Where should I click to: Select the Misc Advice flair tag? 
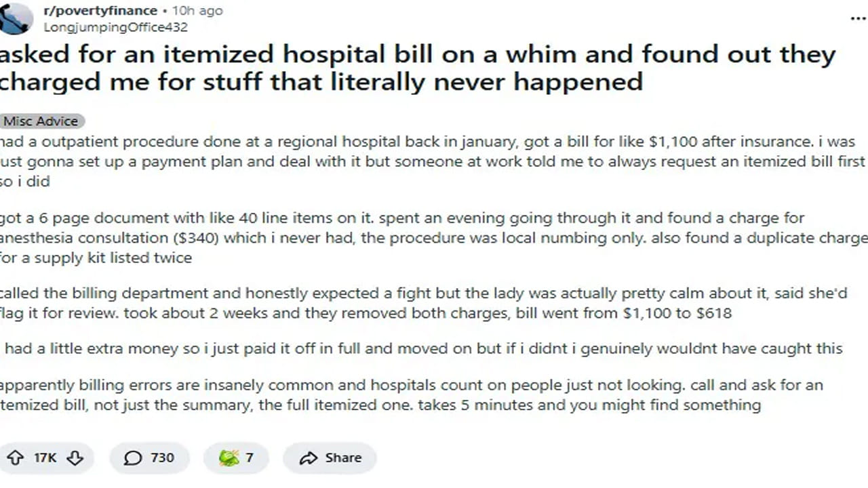point(39,121)
